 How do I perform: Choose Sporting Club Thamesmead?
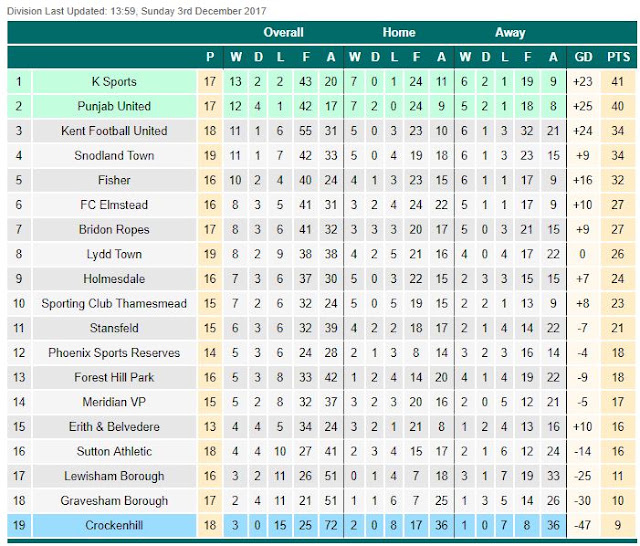pyautogui.click(x=114, y=303)
